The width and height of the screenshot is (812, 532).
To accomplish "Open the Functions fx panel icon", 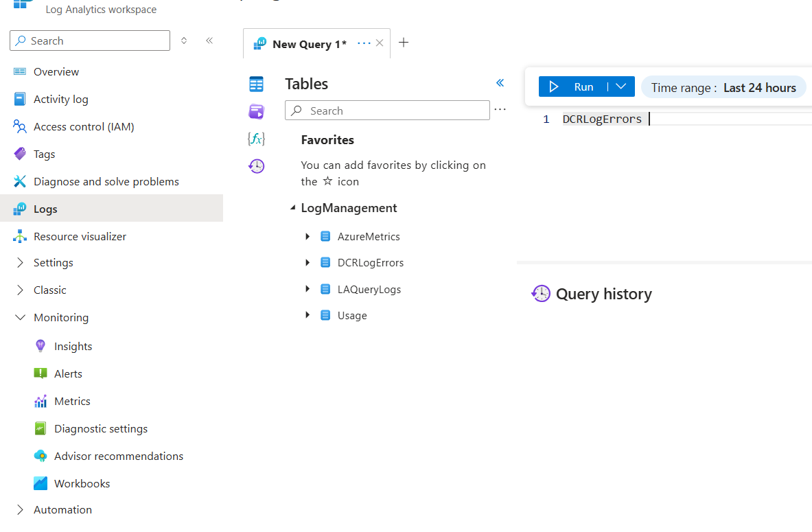I will click(x=256, y=139).
